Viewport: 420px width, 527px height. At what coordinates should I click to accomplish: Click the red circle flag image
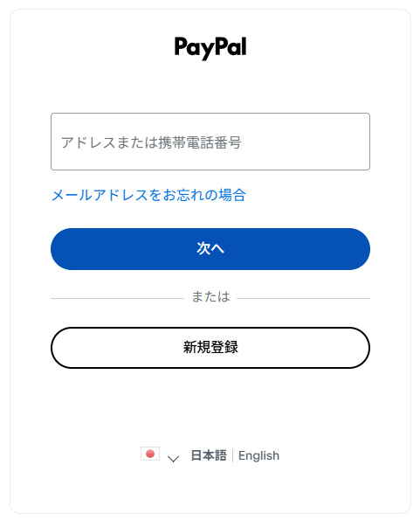150,454
